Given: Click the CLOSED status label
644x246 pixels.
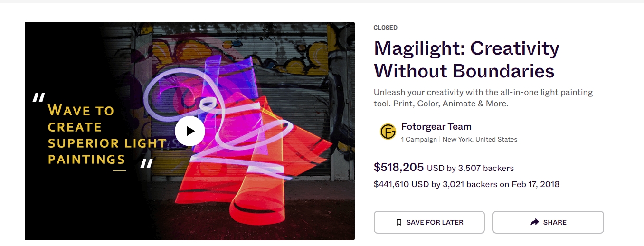Looking at the screenshot, I should [x=386, y=28].
